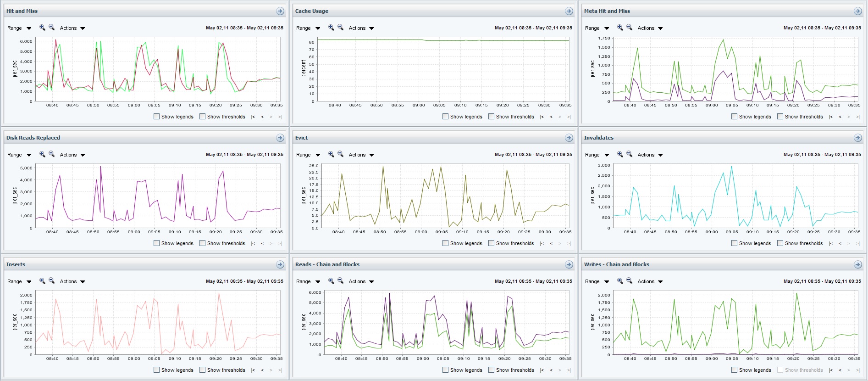Click the Inserts panel arrow icon
Viewport: 868px width, 381px height.
(x=280, y=264)
